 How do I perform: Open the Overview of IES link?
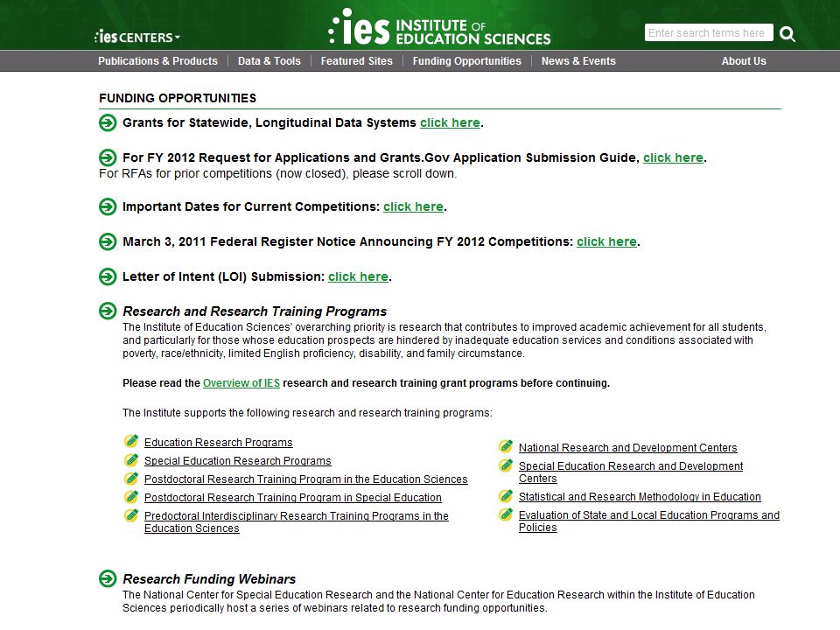pyautogui.click(x=241, y=383)
